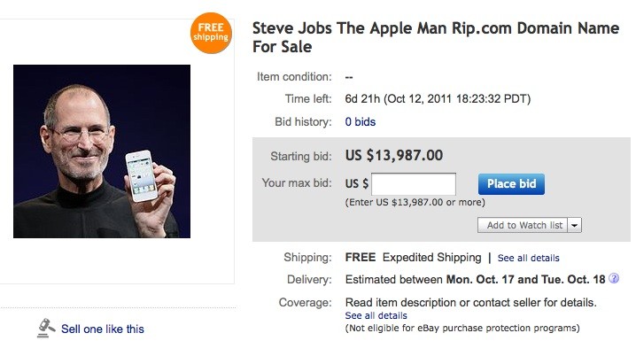Follow the Sell one like this link
The height and width of the screenshot is (364, 636).
click(102, 329)
